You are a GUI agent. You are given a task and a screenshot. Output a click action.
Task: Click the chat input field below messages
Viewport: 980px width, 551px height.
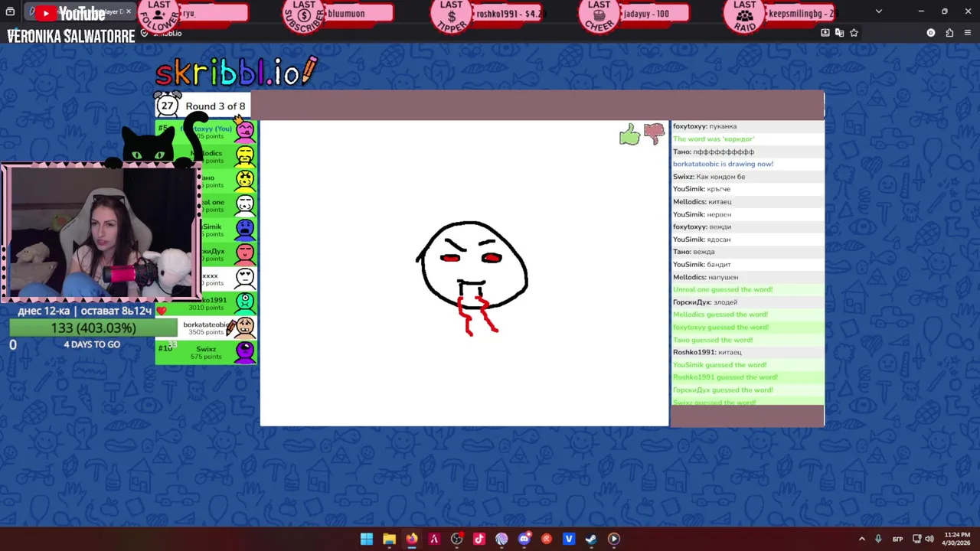747,416
